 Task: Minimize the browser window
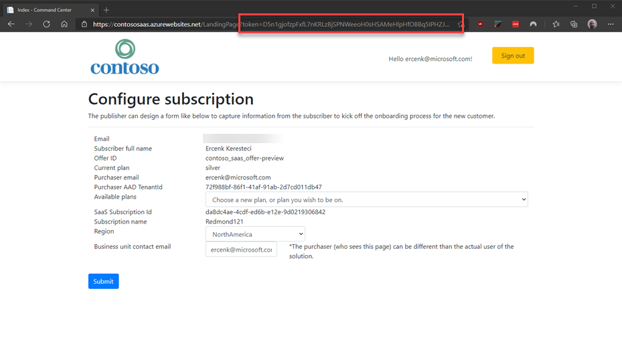[x=576, y=6]
